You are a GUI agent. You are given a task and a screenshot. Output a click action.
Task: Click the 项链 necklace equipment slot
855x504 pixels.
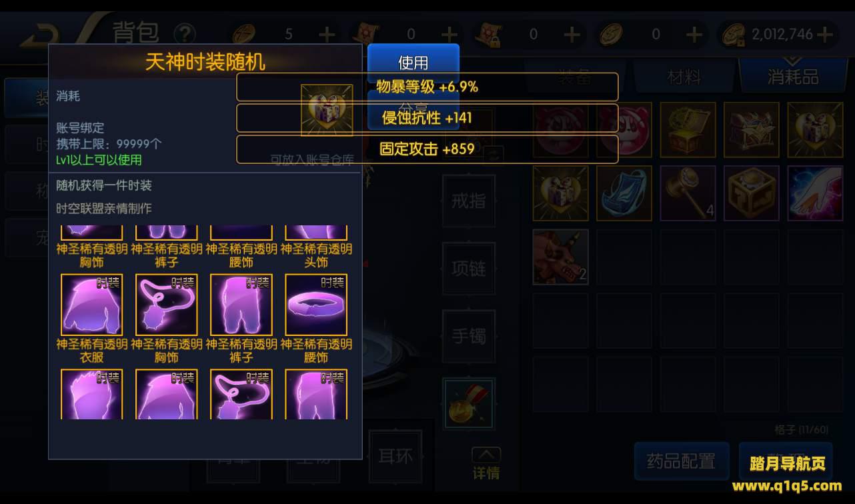(469, 268)
